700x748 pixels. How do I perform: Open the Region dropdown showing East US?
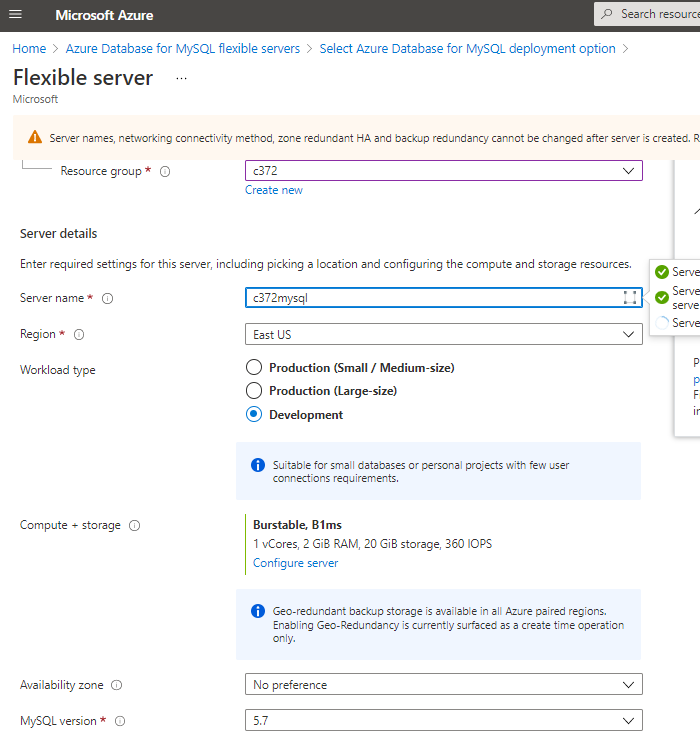point(444,334)
